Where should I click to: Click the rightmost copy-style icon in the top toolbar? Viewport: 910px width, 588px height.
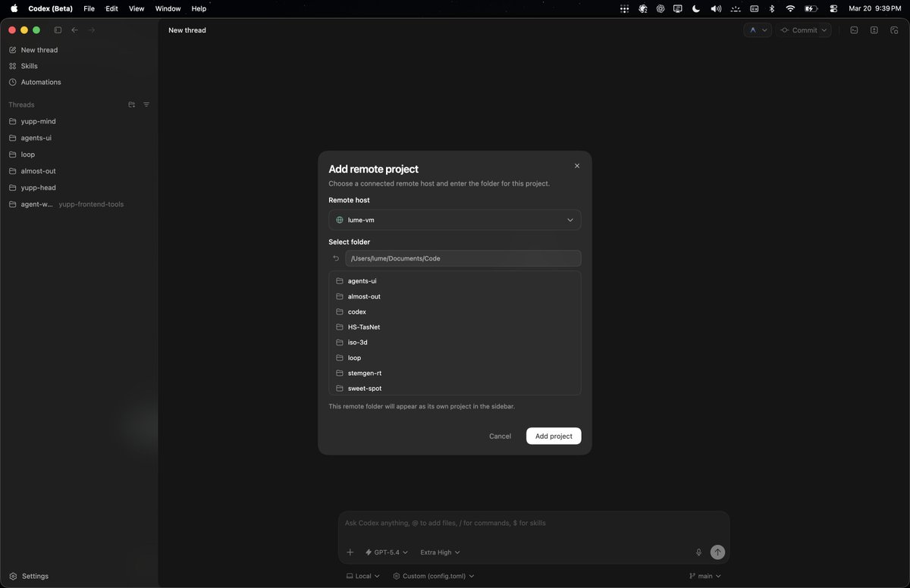click(894, 30)
